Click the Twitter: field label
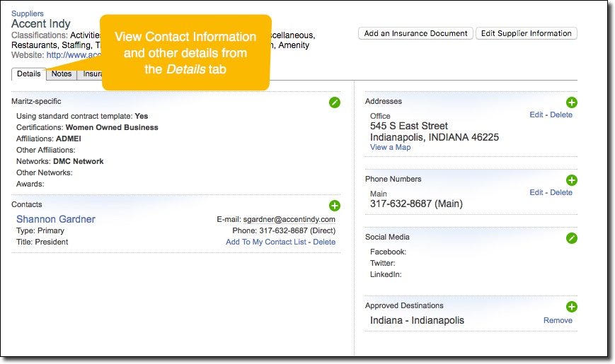The image size is (615, 364). (x=382, y=264)
